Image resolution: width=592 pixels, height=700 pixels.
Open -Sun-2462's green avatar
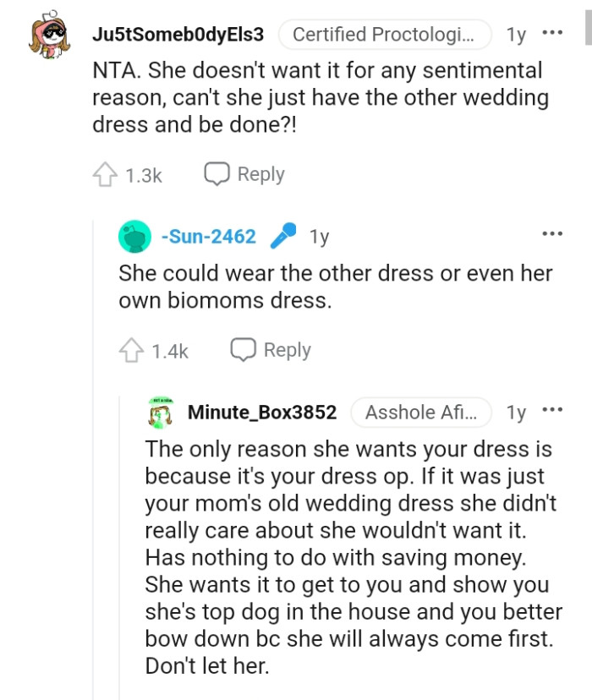point(134,237)
